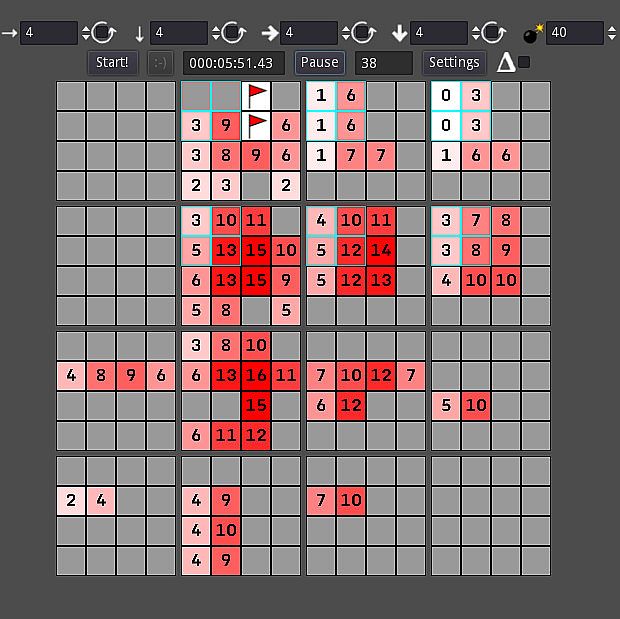Click the flag in the topmost board row
Viewport: 620px width, 619px height.
[256, 96]
